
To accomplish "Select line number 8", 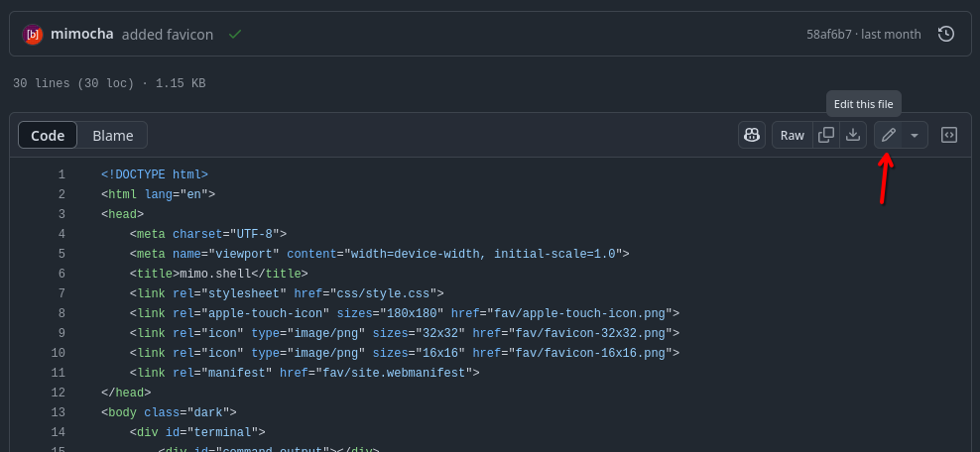I will pyautogui.click(x=61, y=313).
